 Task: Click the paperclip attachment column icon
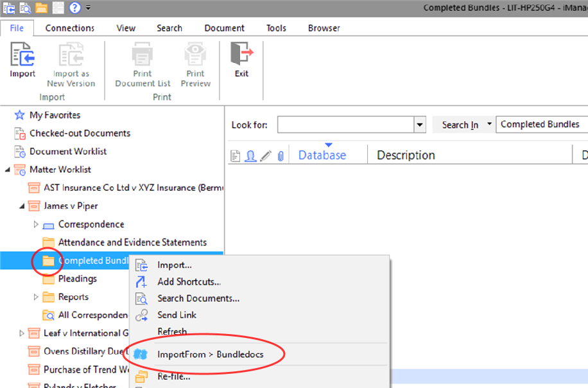point(281,155)
